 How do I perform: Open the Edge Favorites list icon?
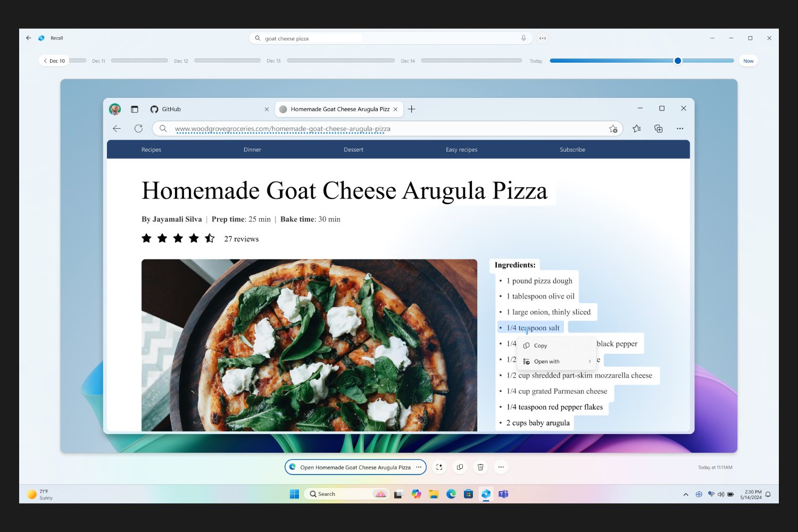click(x=637, y=128)
